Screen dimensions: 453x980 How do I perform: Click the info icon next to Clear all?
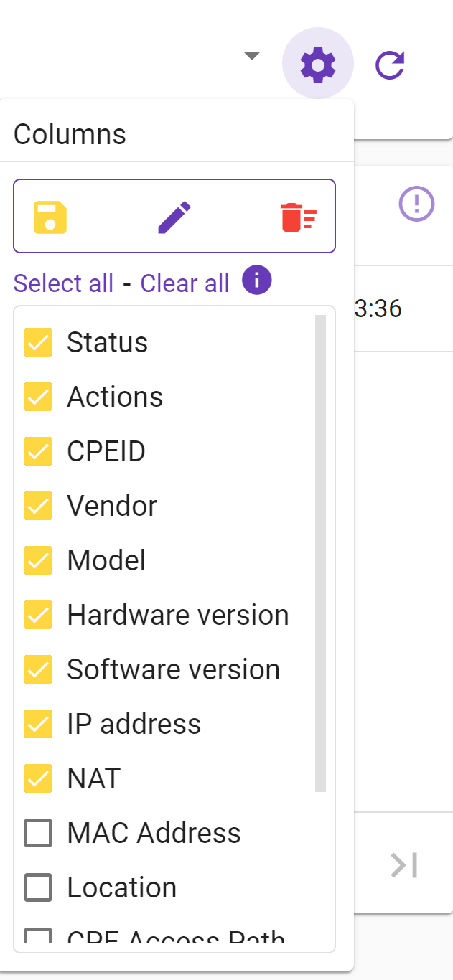coord(256,281)
